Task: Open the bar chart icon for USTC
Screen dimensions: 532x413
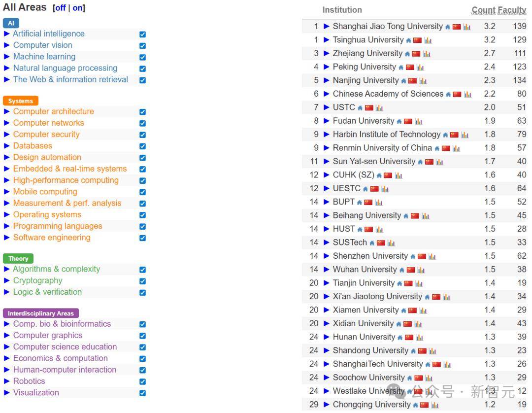Action: pos(379,108)
